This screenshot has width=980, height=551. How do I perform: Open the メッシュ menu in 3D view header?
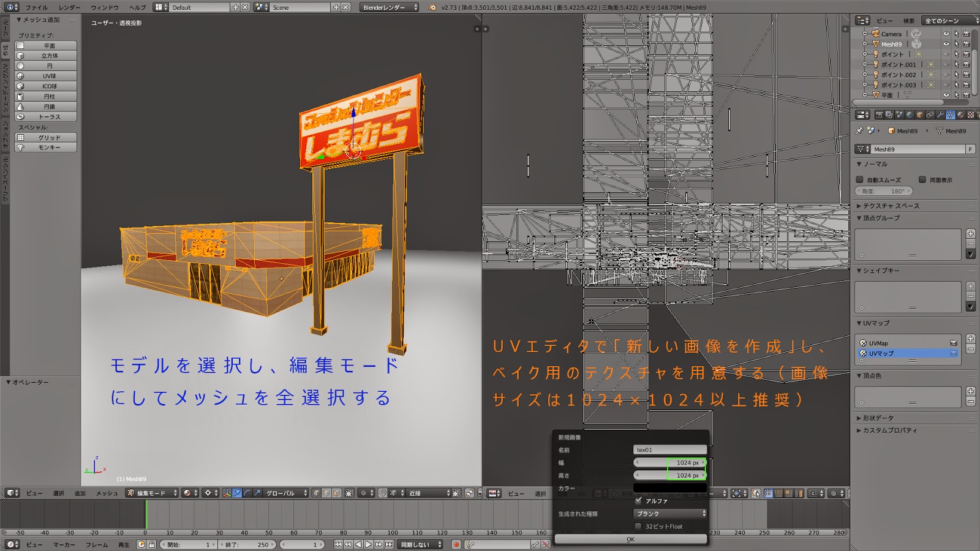coord(107,493)
